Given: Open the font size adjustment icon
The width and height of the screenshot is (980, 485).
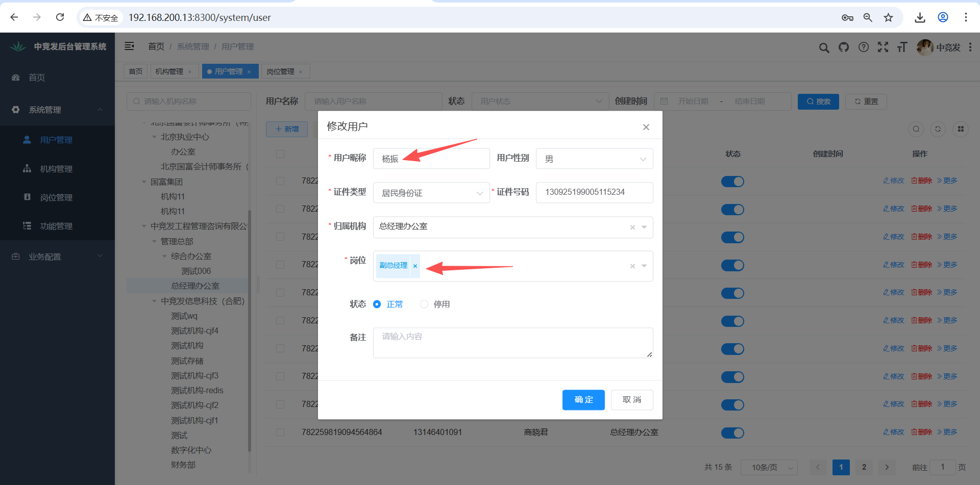Looking at the screenshot, I should click(x=902, y=47).
